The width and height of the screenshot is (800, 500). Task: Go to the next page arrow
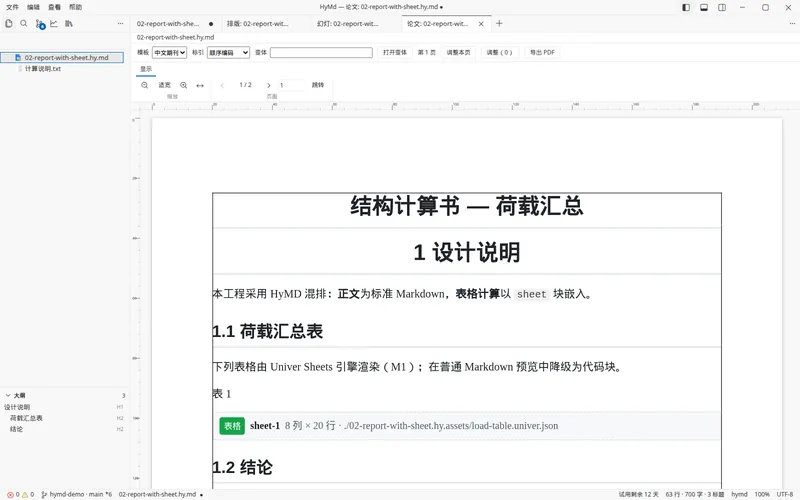(268, 85)
